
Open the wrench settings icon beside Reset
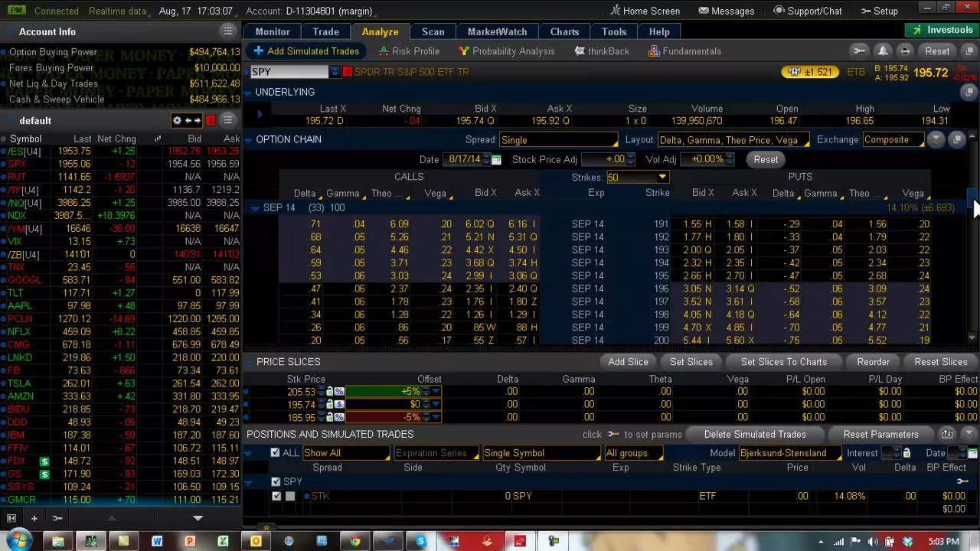pos(859,51)
